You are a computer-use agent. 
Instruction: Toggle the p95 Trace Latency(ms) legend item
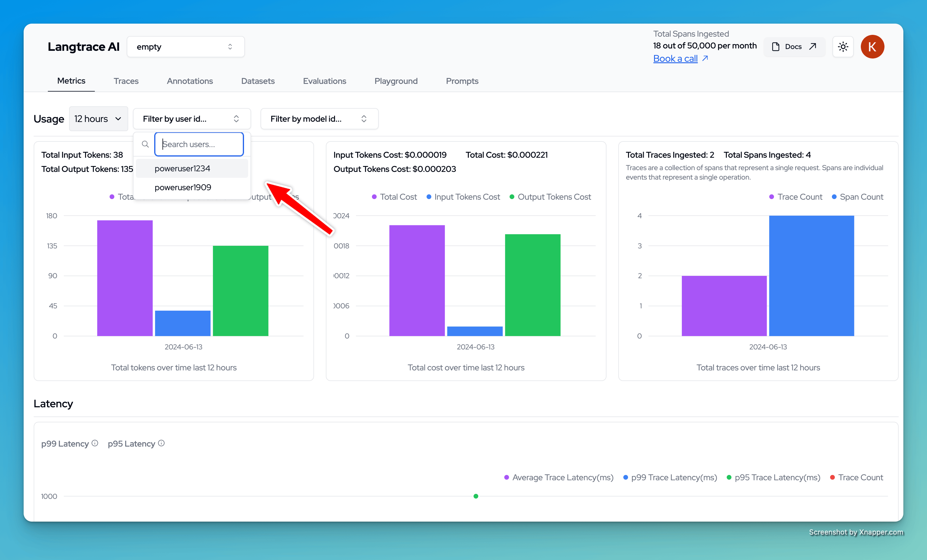coord(773,477)
